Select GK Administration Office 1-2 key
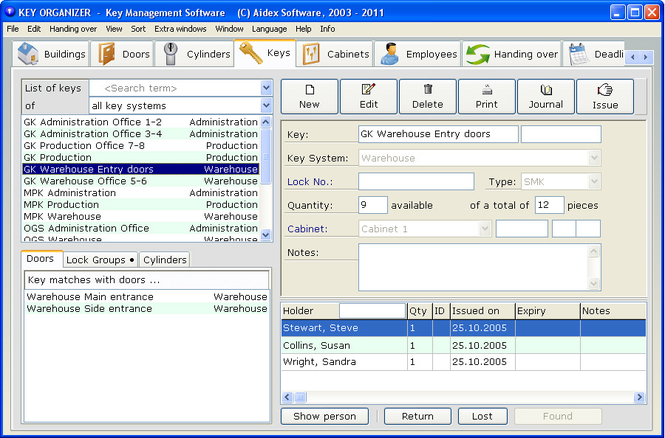Image resolution: width=665 pixels, height=438 pixels. click(x=140, y=122)
